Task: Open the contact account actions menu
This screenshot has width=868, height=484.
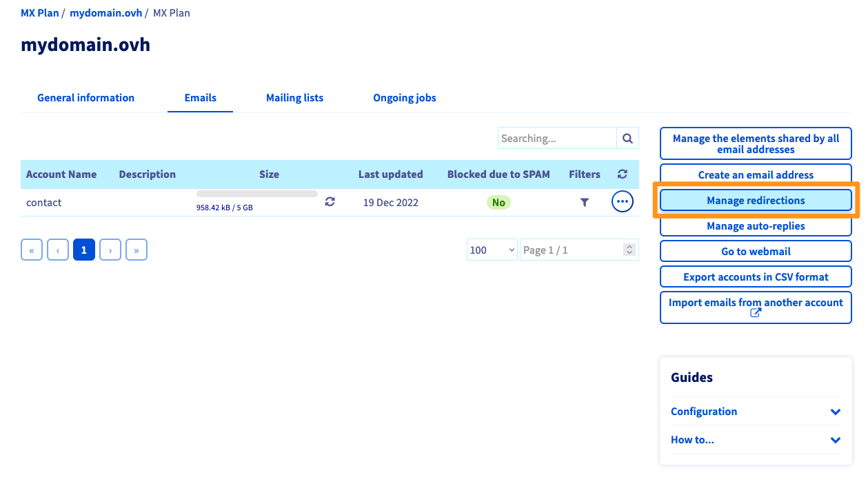Action: tap(622, 202)
